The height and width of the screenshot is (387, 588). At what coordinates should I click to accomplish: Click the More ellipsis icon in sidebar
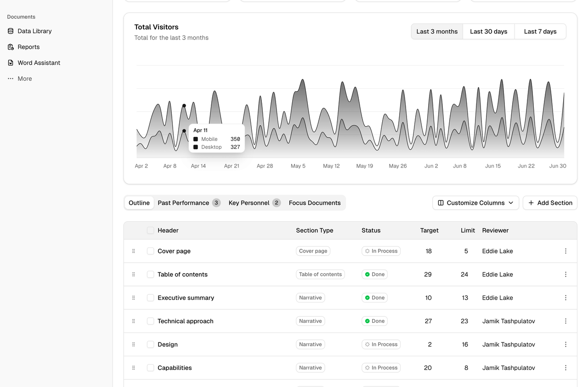click(11, 79)
